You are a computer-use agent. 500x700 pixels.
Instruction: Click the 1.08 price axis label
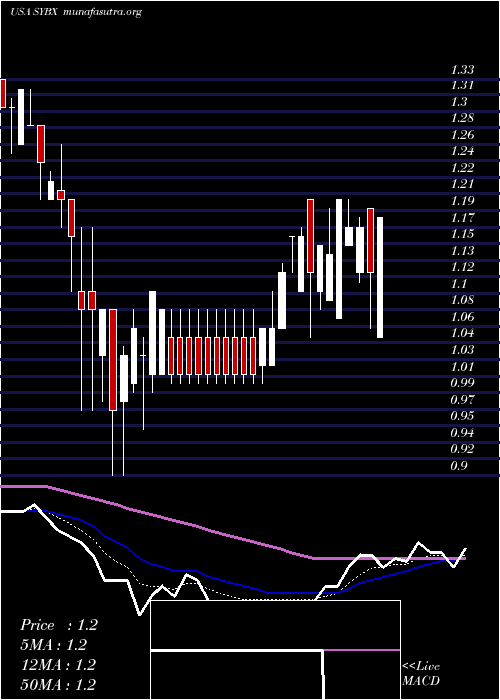point(462,300)
